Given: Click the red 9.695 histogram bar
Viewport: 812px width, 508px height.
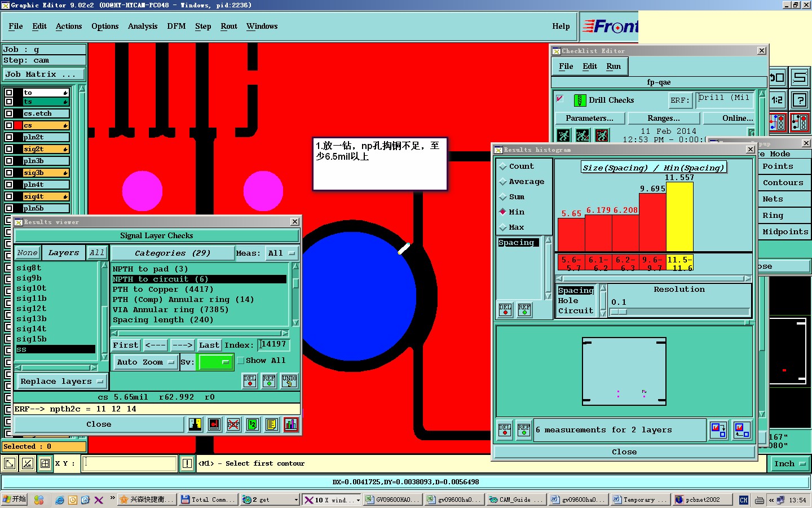Looking at the screenshot, I should point(652,223).
